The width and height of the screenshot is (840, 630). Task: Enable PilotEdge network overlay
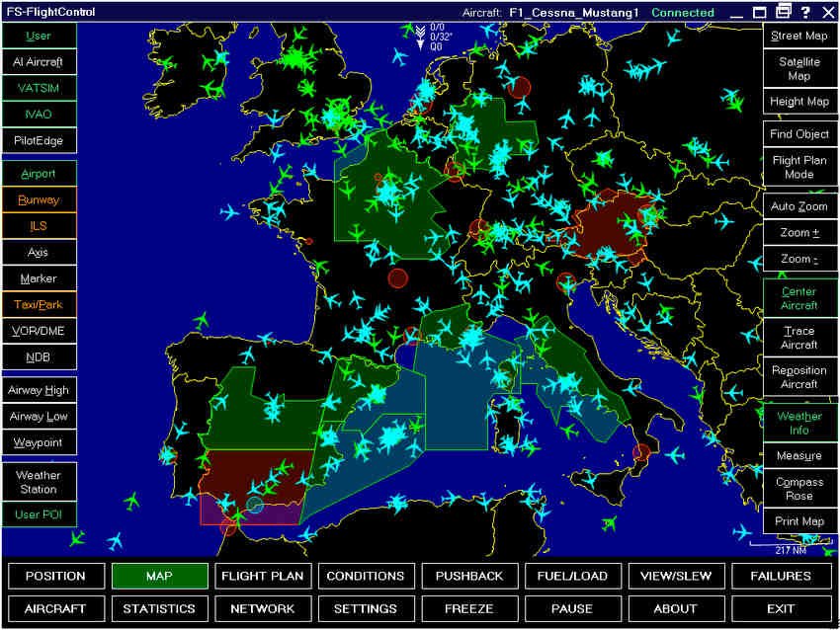click(39, 140)
